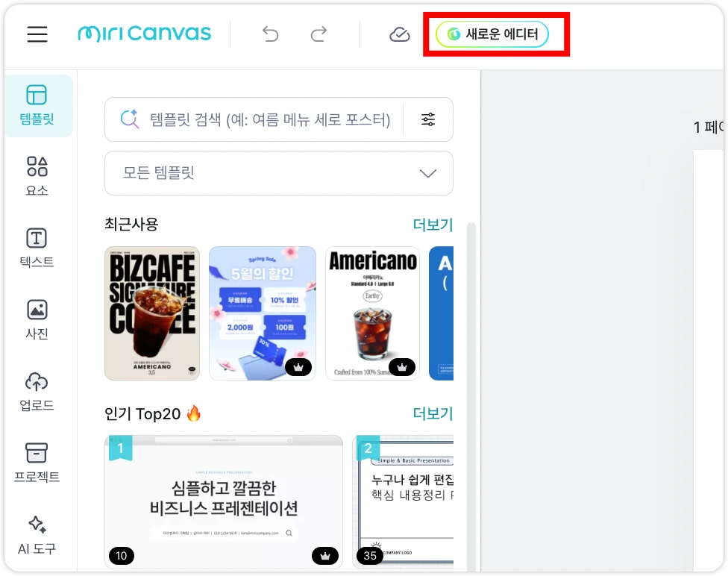Image resolution: width=728 pixels, height=576 pixels.
Task: Click the redo arrow icon
Action: (318, 34)
